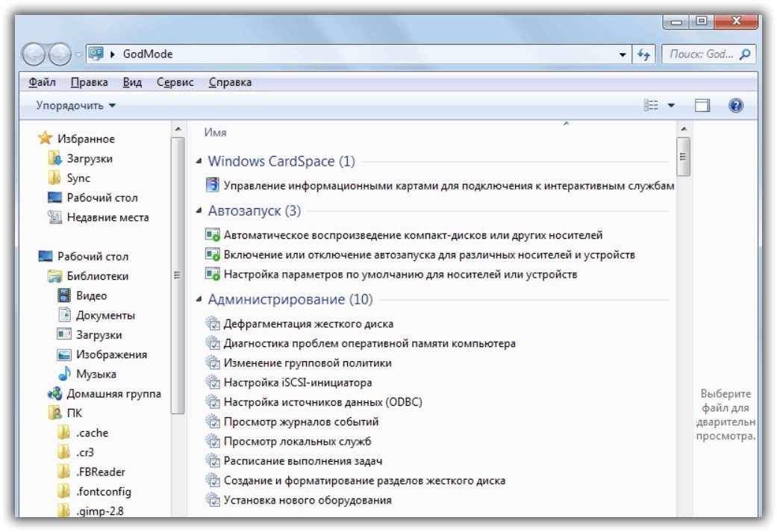Click the Автозапуск (3) group title
This screenshot has height=532, width=777.
pos(255,210)
